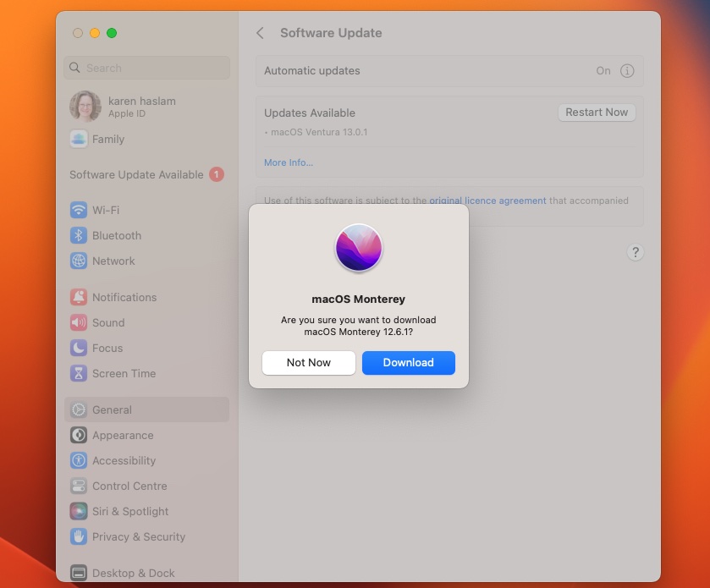Select Software Update Available sidebar item

coord(137,174)
